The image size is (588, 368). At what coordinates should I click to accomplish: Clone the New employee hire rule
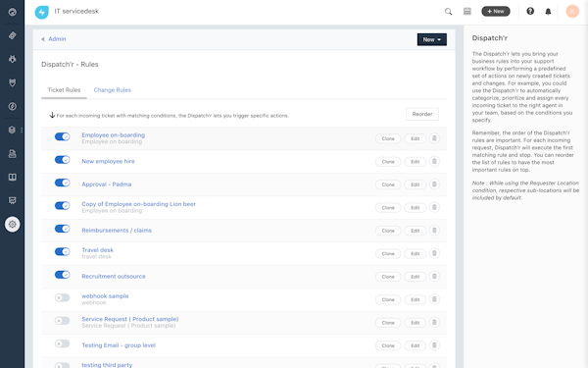click(x=388, y=162)
